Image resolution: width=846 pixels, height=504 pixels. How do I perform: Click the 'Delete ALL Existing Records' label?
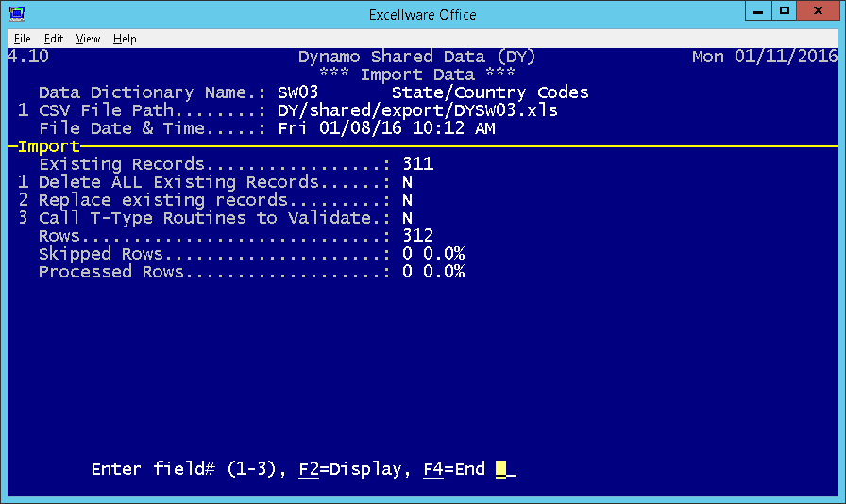tap(178, 182)
